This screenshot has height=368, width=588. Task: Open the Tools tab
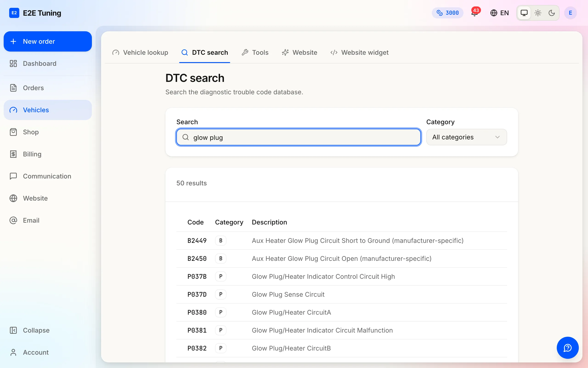pos(255,53)
